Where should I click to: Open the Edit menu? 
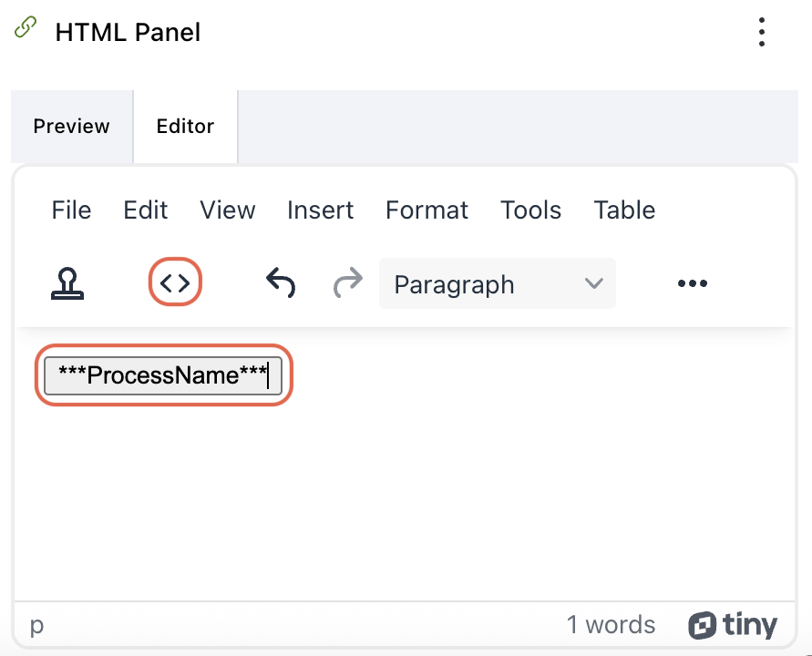tap(146, 210)
